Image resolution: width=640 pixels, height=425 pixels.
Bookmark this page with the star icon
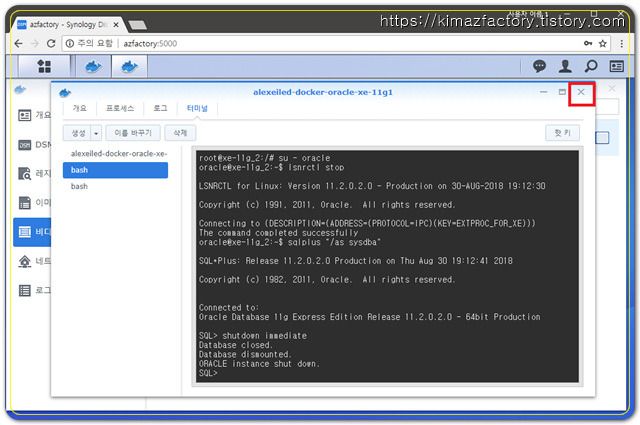(x=602, y=43)
